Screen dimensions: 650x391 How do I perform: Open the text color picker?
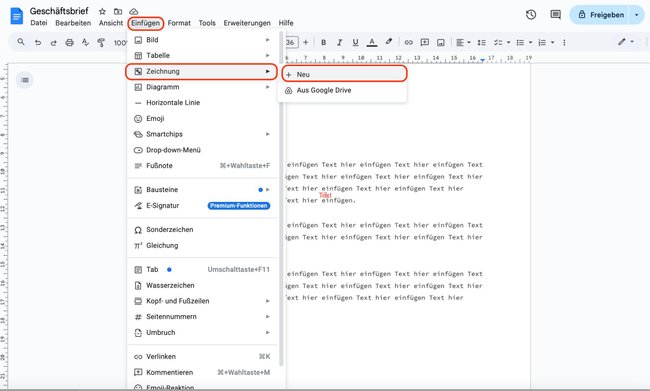[372, 42]
